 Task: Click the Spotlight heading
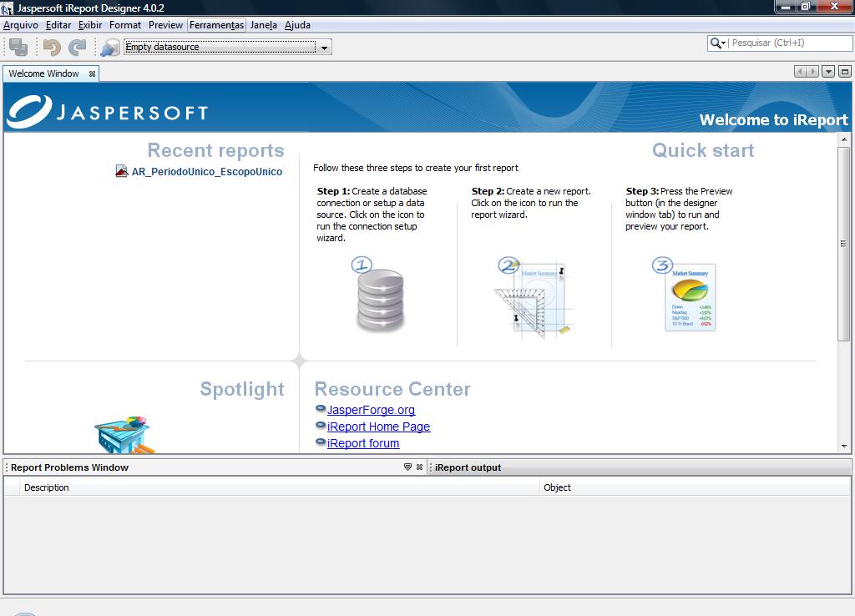tap(242, 389)
